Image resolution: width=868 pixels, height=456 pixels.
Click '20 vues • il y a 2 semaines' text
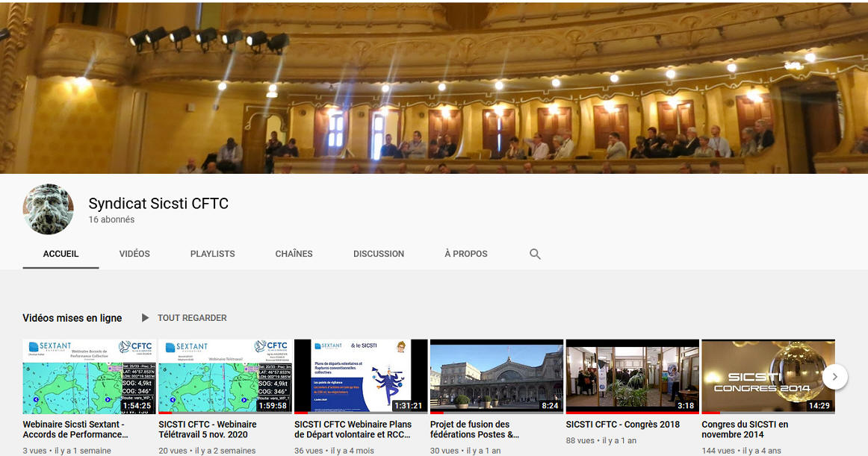click(x=207, y=451)
